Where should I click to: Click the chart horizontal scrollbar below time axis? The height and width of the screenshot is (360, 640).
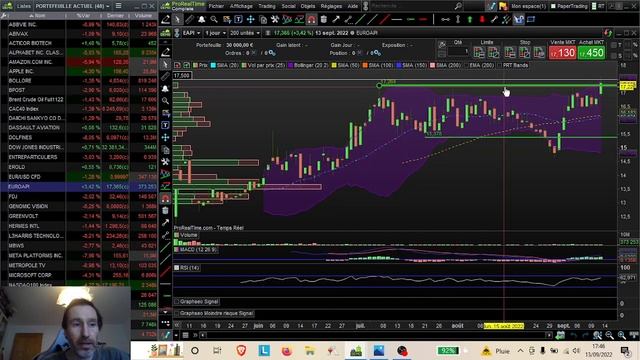click(376, 335)
